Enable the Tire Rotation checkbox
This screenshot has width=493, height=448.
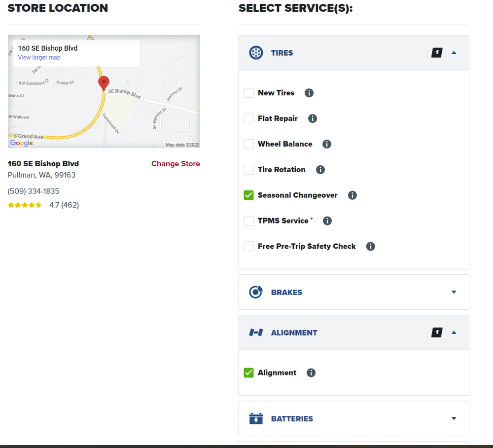tap(249, 170)
